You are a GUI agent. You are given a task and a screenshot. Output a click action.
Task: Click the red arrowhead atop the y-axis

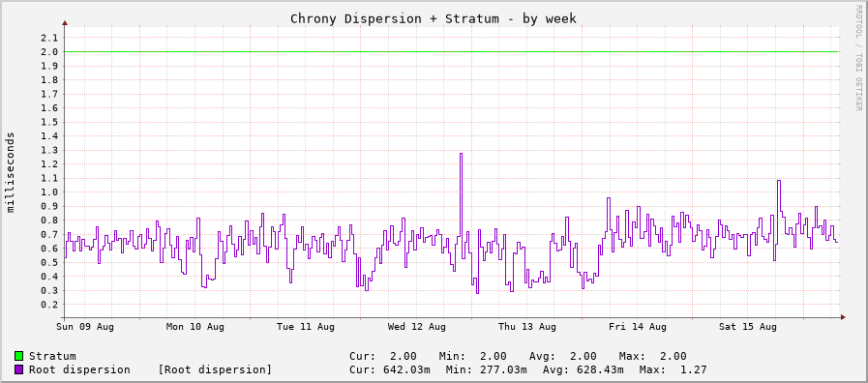(x=65, y=23)
